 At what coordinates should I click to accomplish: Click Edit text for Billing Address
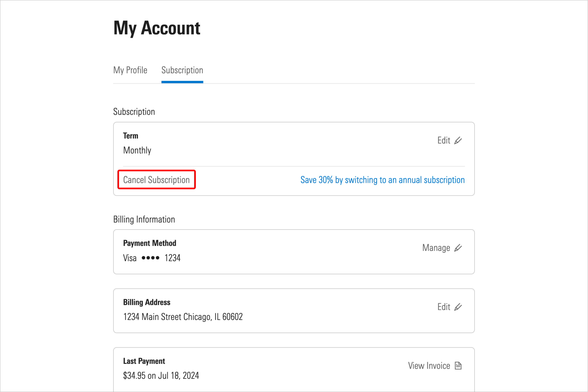tap(444, 307)
